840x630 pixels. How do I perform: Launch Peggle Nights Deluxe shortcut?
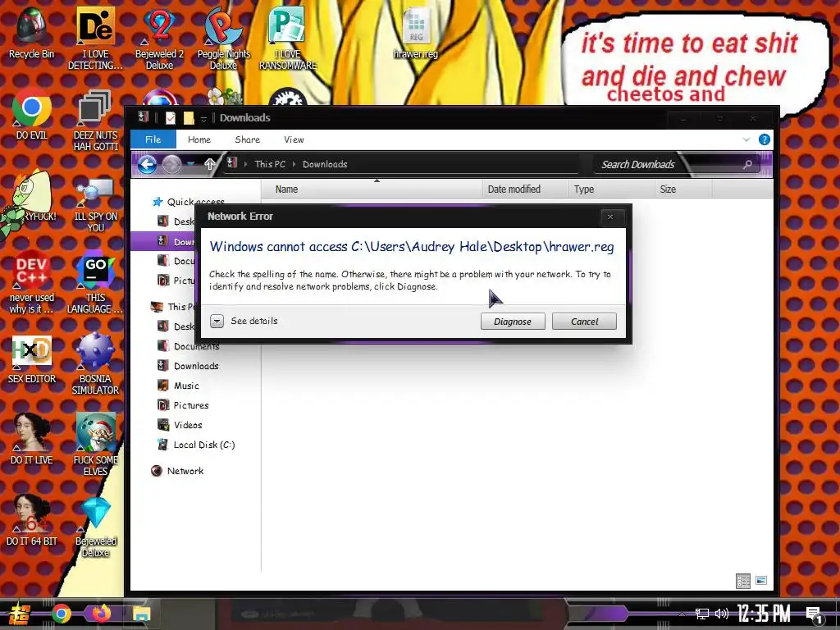tap(223, 38)
